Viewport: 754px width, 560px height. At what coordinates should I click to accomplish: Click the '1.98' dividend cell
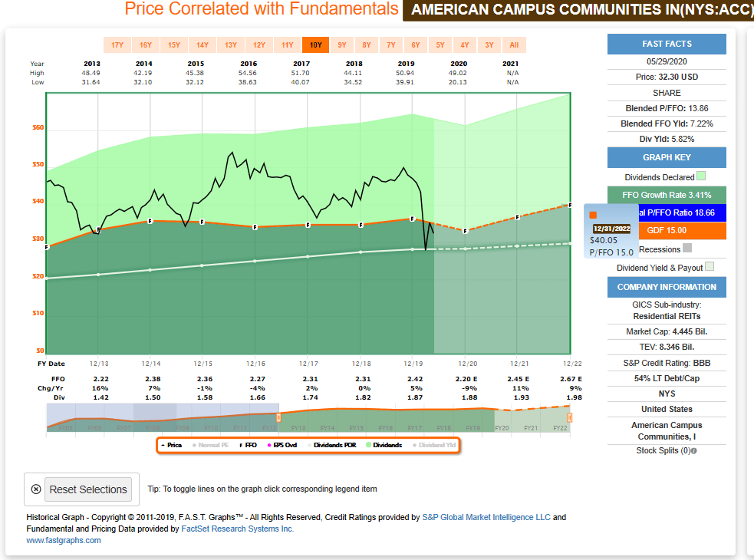tap(575, 397)
